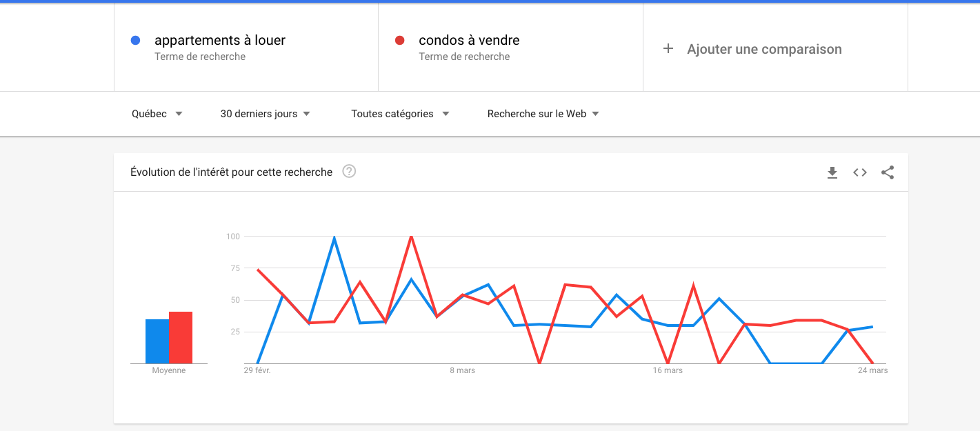Open the Toutes catégories dropdown

click(x=401, y=113)
